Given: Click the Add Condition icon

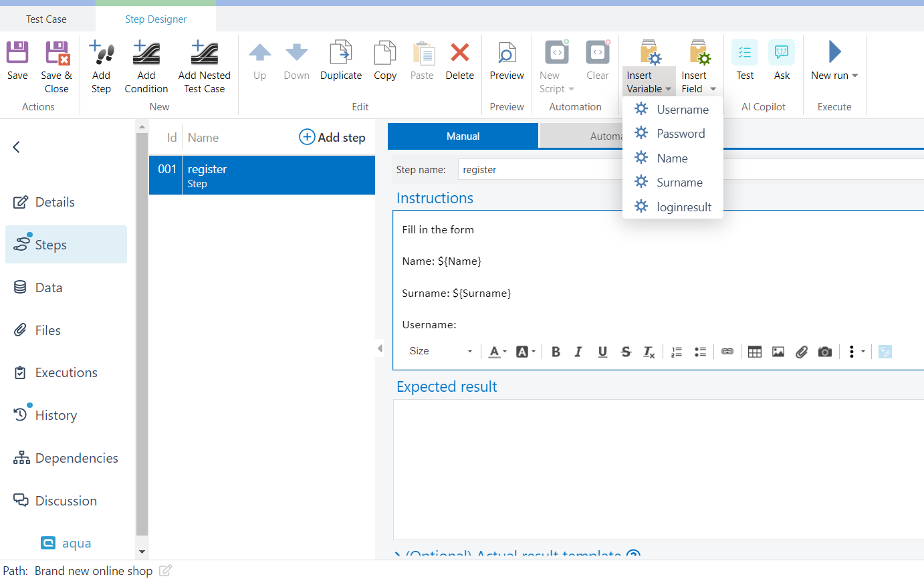Looking at the screenshot, I should pyautogui.click(x=146, y=53).
